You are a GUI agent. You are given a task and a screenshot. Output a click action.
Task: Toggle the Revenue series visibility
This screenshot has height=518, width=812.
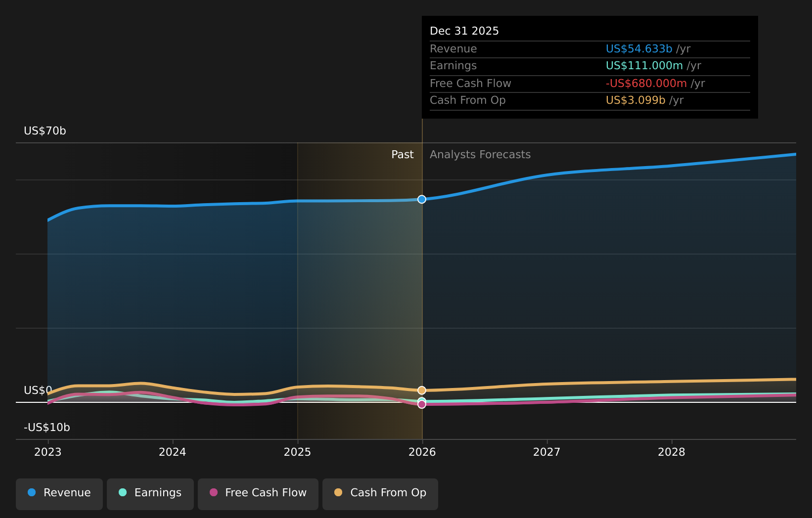pyautogui.click(x=59, y=492)
